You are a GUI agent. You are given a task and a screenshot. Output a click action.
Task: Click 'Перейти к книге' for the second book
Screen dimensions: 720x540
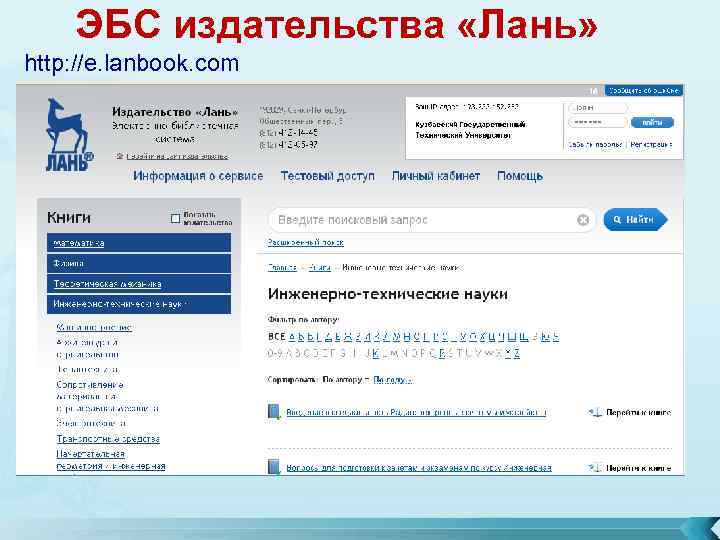[x=639, y=468]
